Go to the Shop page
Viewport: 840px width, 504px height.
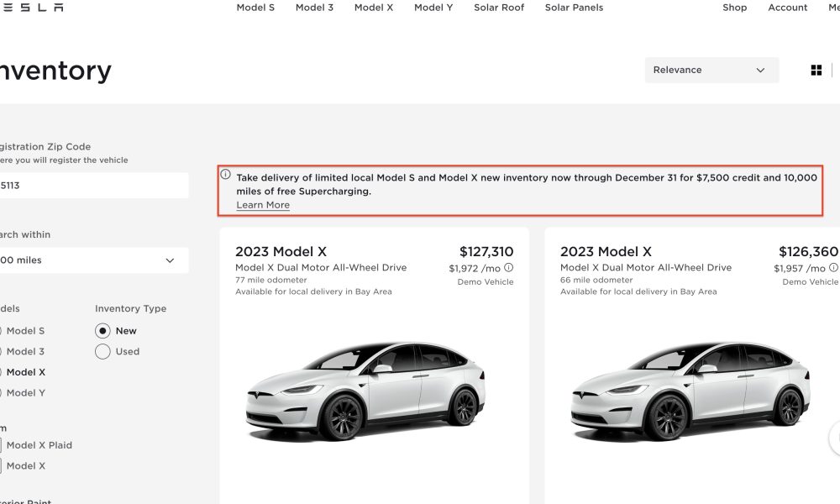coord(734,8)
